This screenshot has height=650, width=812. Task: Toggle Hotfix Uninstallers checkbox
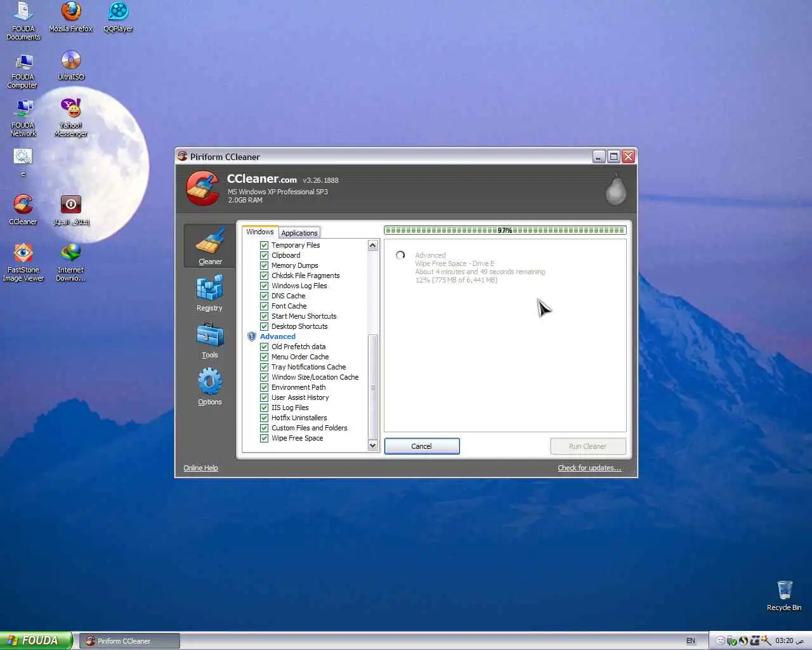[264, 418]
